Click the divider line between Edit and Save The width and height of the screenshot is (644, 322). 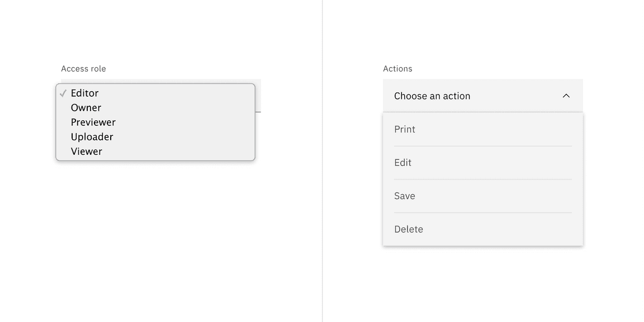(x=483, y=179)
